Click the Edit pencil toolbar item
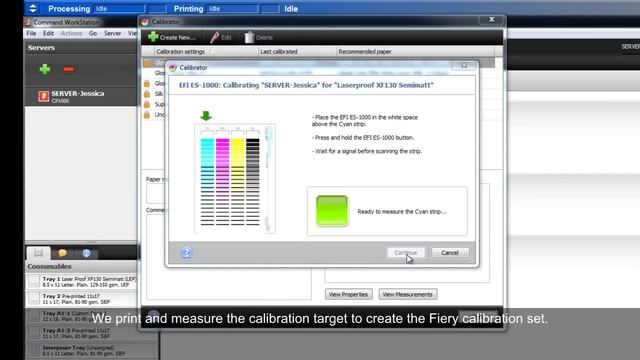This screenshot has width=640, height=360. [x=220, y=38]
